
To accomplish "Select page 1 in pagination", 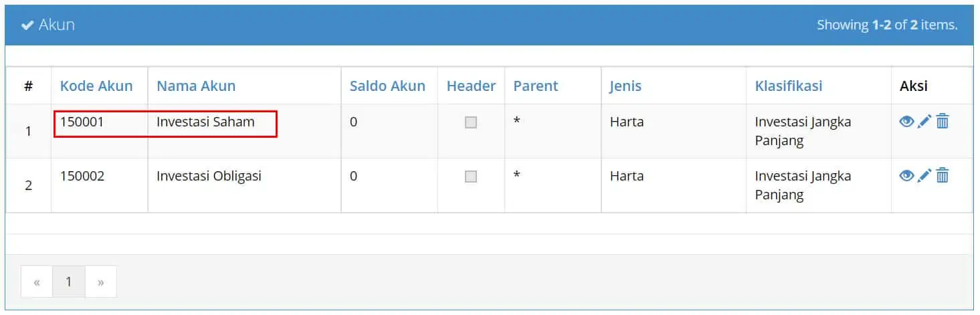I will point(68,282).
